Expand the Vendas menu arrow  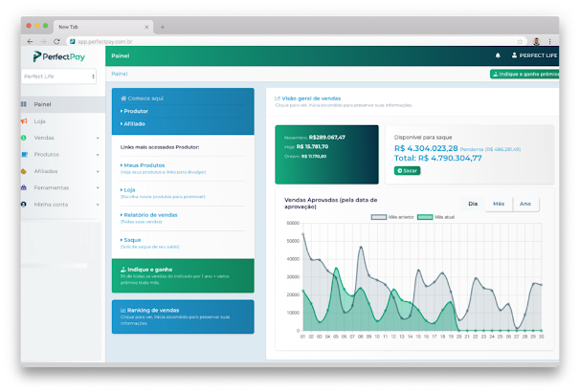click(98, 139)
